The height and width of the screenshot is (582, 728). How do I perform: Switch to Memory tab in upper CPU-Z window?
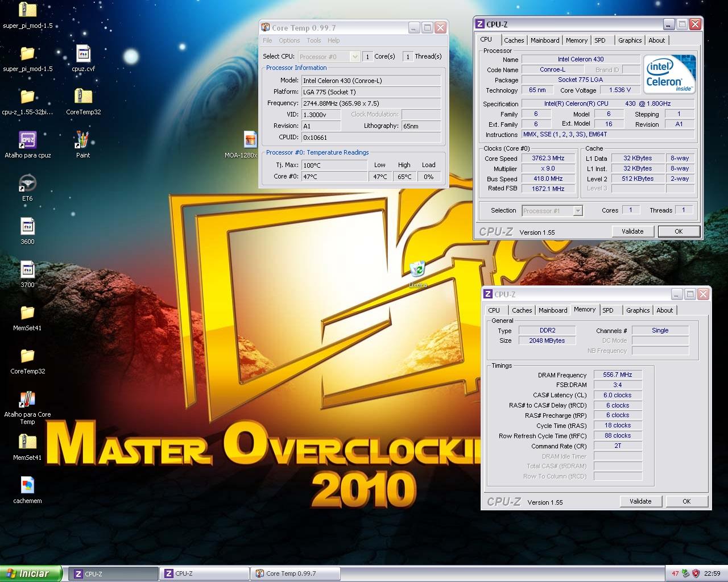point(577,40)
